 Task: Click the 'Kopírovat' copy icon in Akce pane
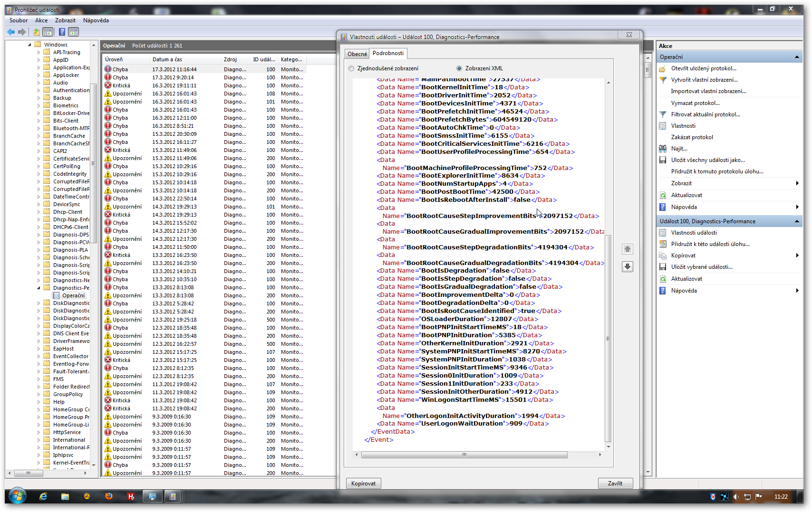click(x=663, y=256)
